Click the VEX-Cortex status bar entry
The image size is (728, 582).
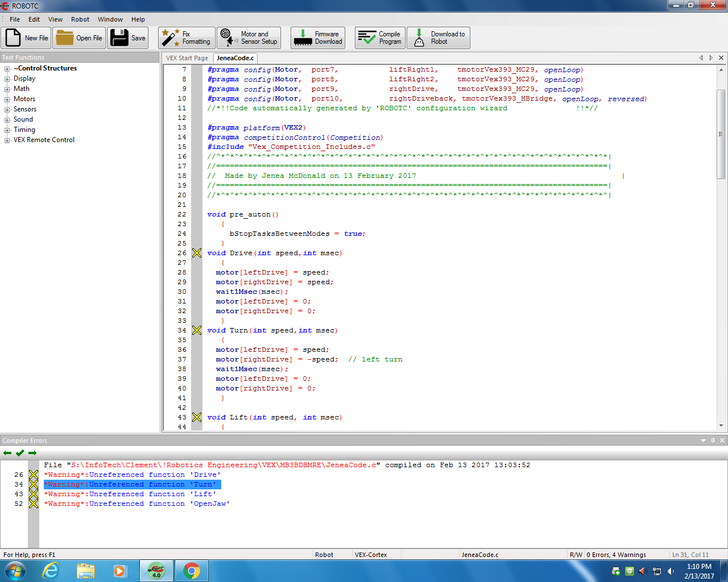371,555
